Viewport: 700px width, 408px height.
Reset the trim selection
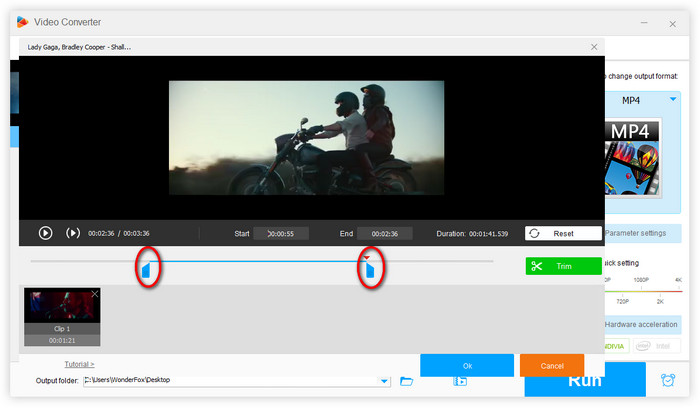tap(563, 233)
